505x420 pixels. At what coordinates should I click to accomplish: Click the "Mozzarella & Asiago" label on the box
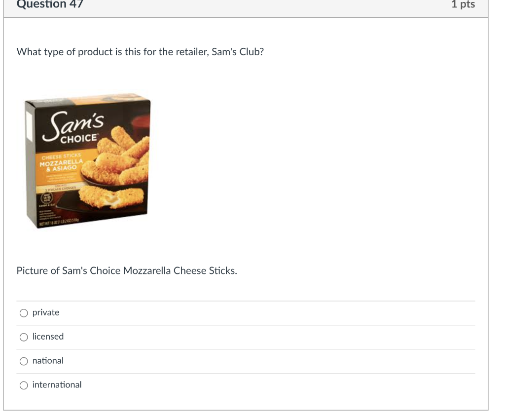(x=61, y=165)
